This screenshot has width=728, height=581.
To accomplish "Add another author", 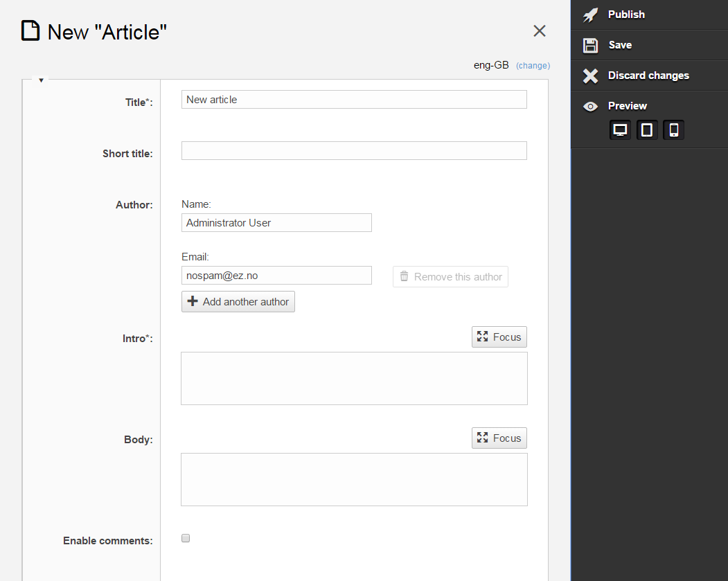I will 238,302.
